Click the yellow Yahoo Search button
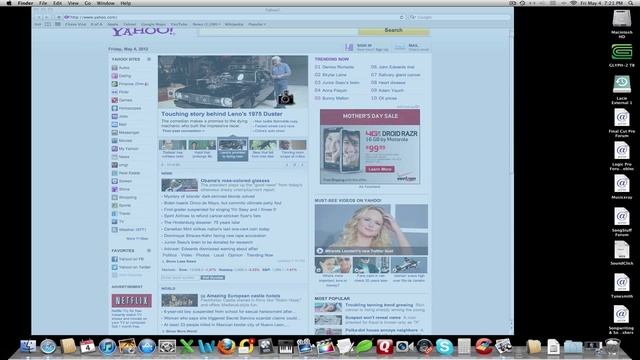Image resolution: width=640 pixels, height=360 pixels. (x=393, y=31)
